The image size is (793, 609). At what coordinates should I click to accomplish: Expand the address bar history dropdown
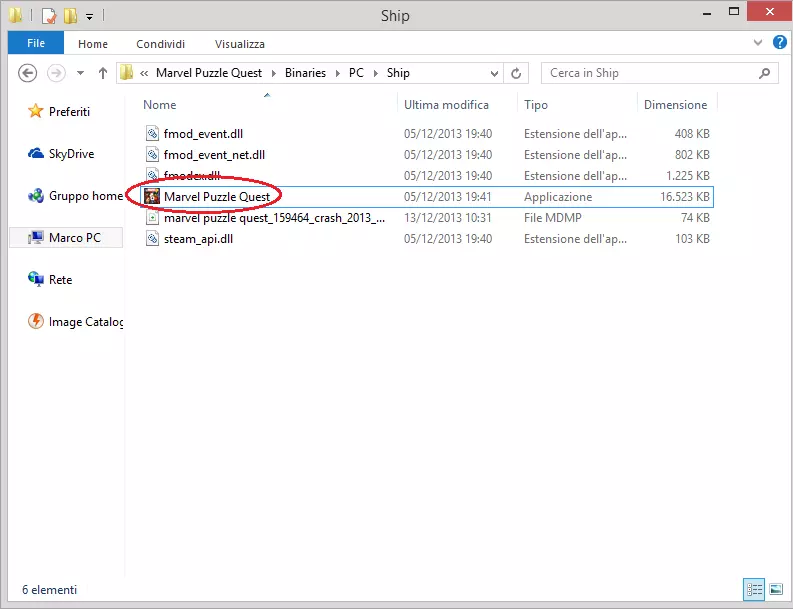point(494,73)
